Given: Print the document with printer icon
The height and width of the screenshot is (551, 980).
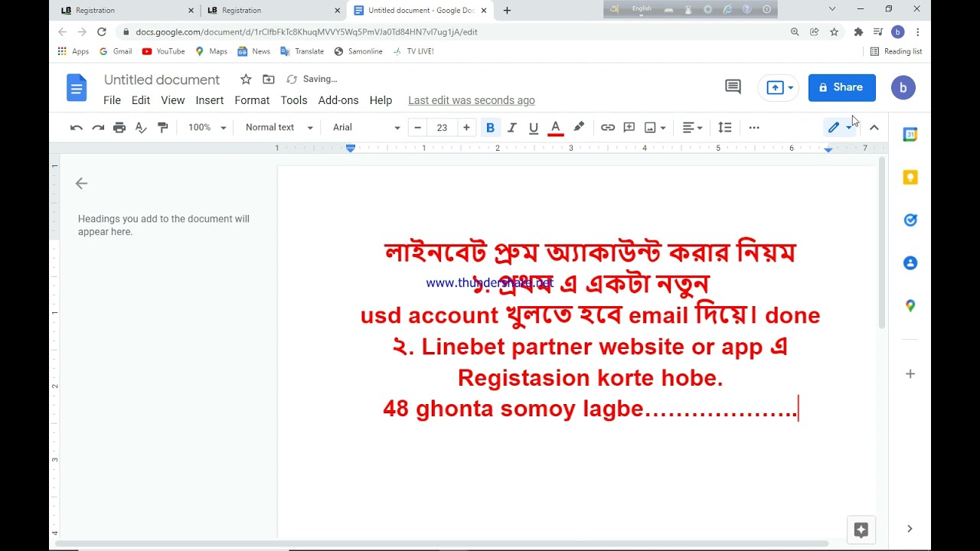Looking at the screenshot, I should click(x=119, y=128).
